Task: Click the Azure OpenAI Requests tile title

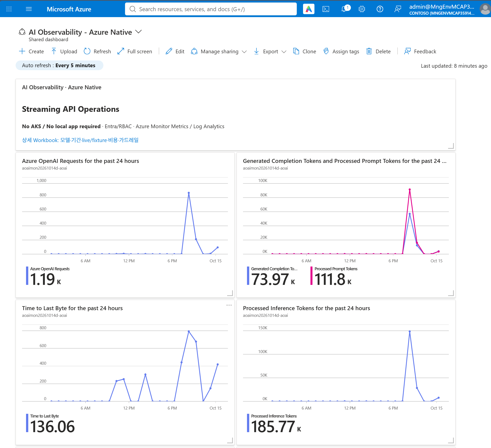Action: [81, 161]
